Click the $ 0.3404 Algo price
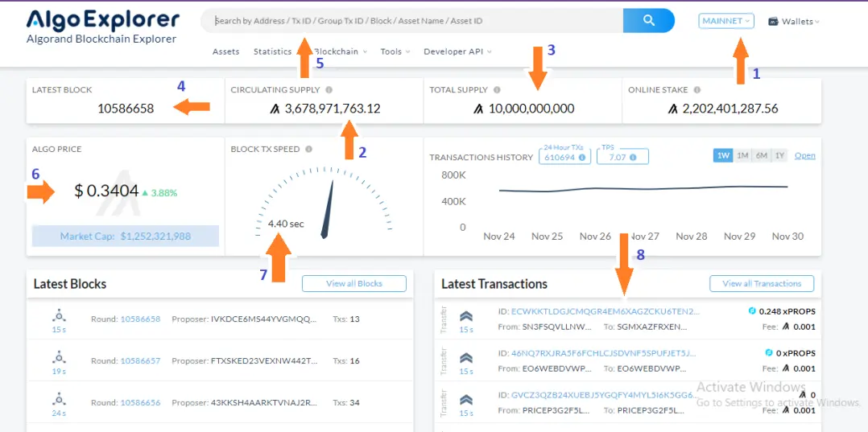Screen dimensions: 868x432 point(106,191)
